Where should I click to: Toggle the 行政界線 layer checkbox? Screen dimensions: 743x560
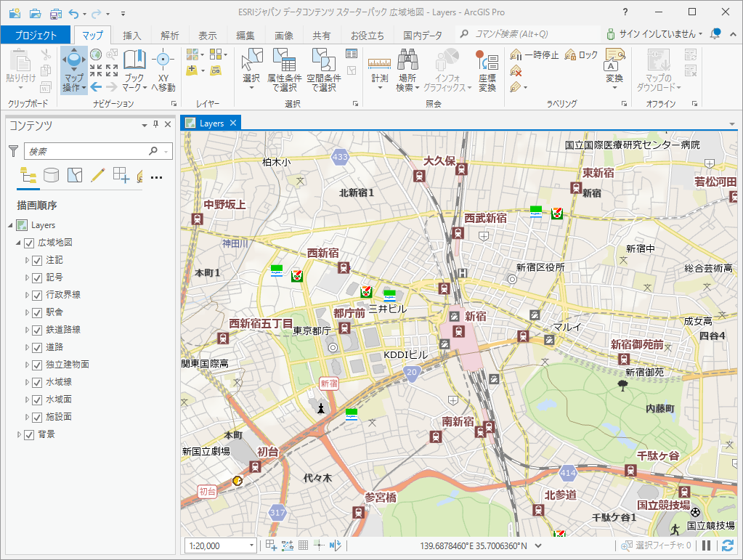tap(37, 296)
